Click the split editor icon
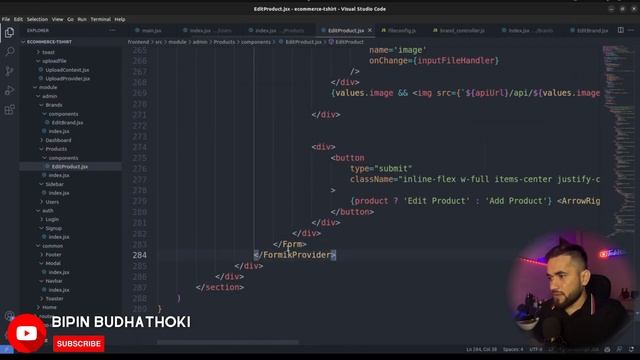 (620, 30)
